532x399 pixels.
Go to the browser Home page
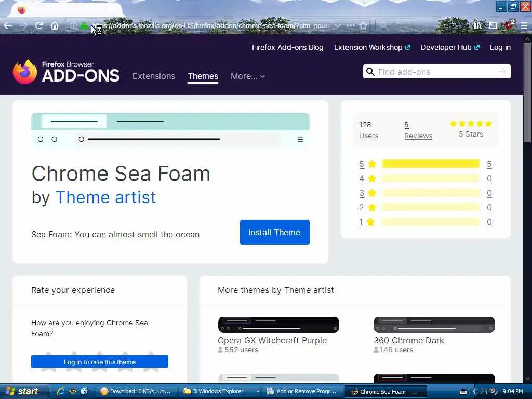55,25
